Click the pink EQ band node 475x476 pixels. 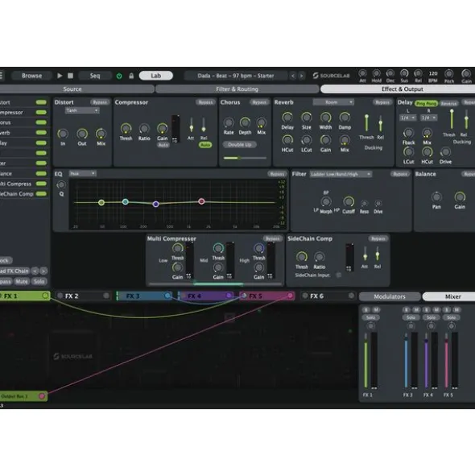click(x=201, y=201)
